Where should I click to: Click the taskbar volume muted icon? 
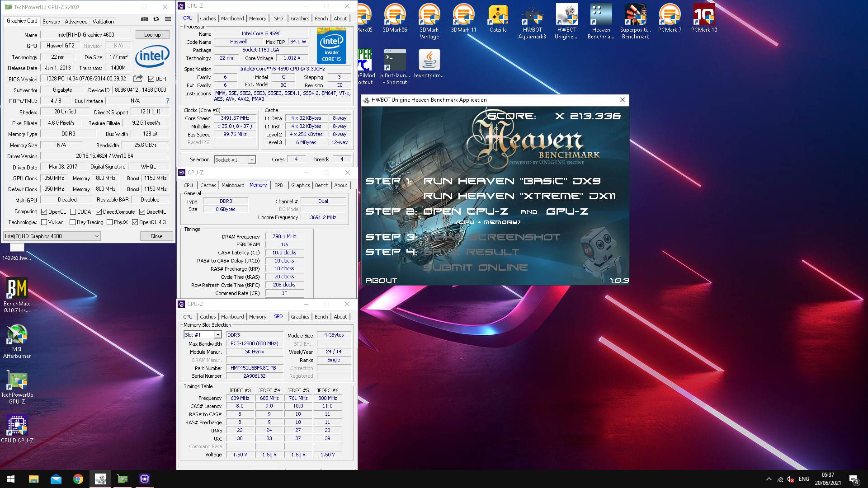(791, 479)
